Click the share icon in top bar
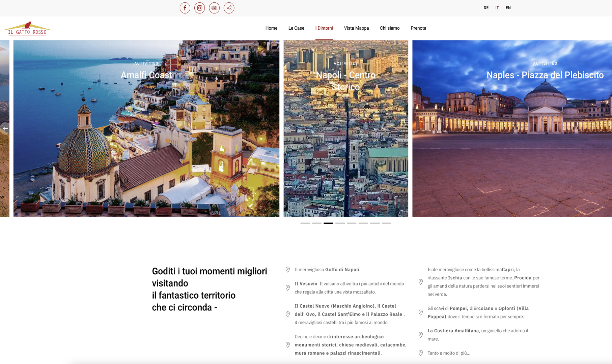 [x=229, y=8]
